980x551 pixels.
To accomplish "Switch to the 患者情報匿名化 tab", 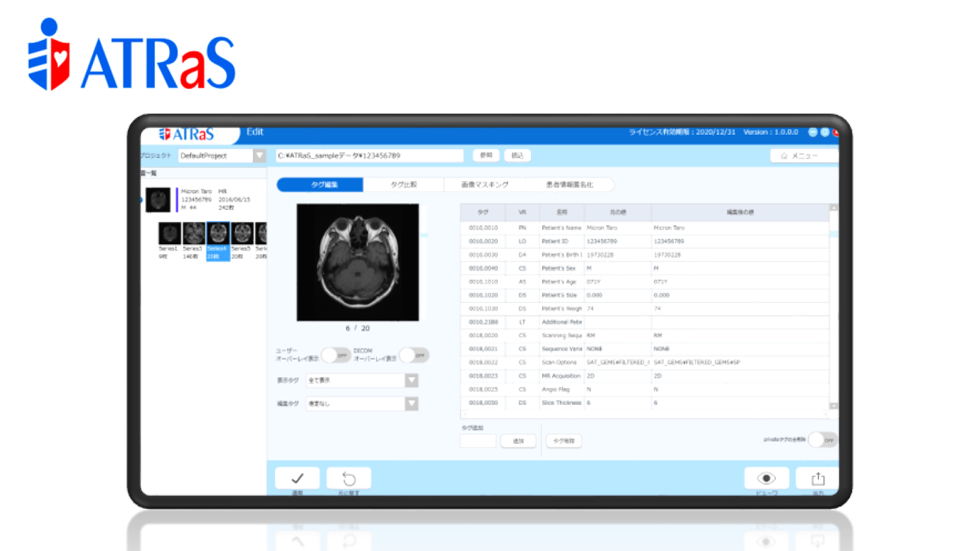I will 570,184.
